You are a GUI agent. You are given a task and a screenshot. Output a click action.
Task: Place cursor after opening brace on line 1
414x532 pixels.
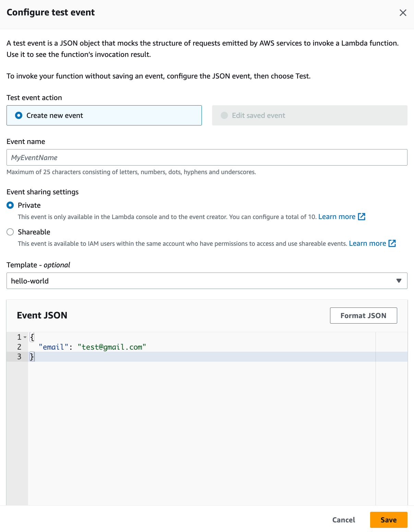tap(35, 337)
